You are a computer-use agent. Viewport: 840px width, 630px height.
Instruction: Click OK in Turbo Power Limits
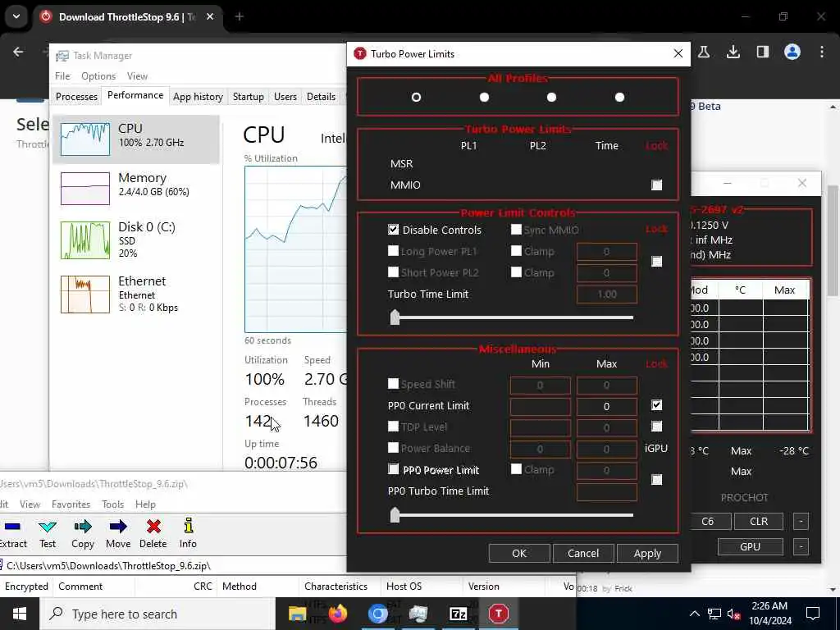[x=519, y=554]
